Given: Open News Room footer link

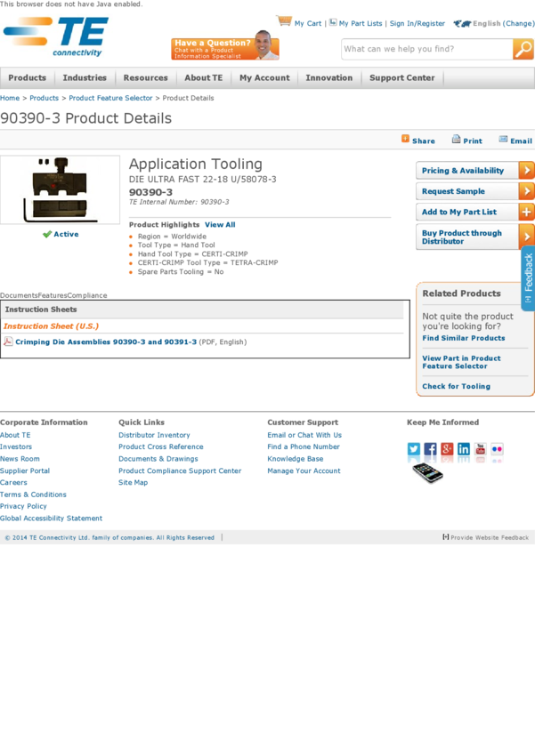Looking at the screenshot, I should coord(20,459).
